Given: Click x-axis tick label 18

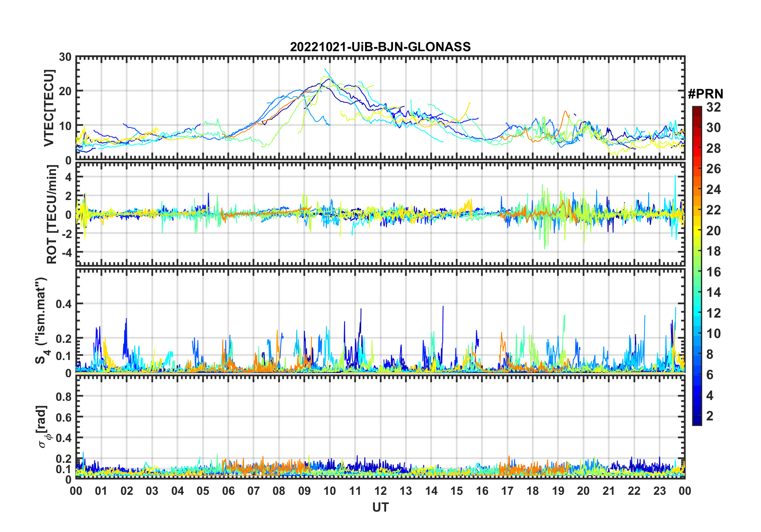Looking at the screenshot, I should pyautogui.click(x=533, y=491).
